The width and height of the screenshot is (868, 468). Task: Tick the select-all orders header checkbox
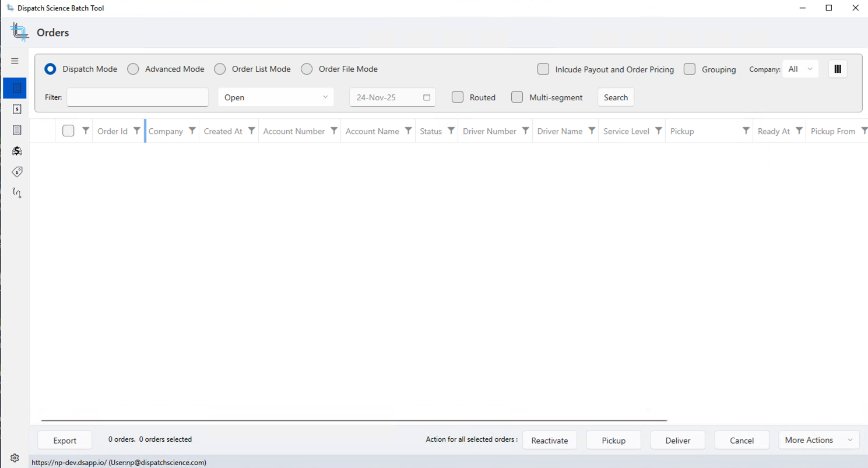[x=68, y=131]
